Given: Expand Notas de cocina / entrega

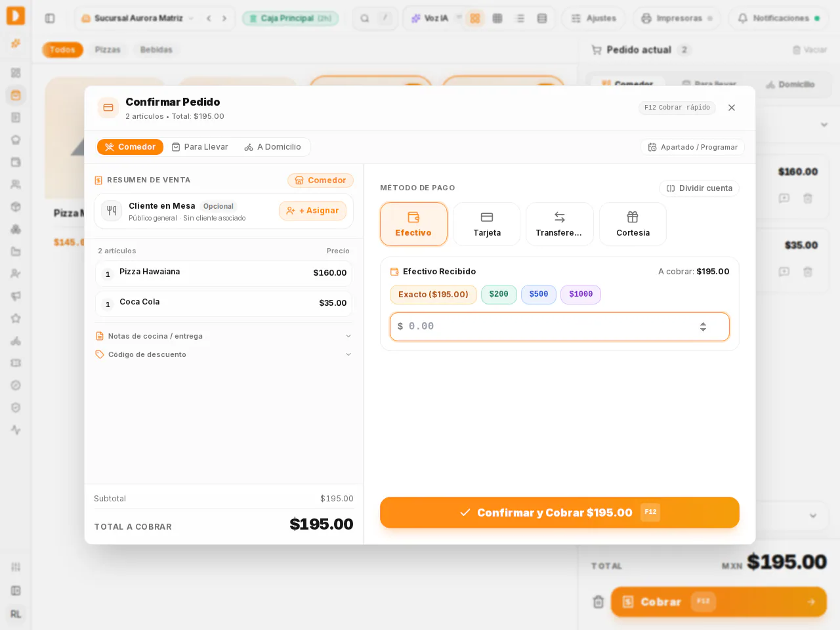Looking at the screenshot, I should (x=224, y=336).
